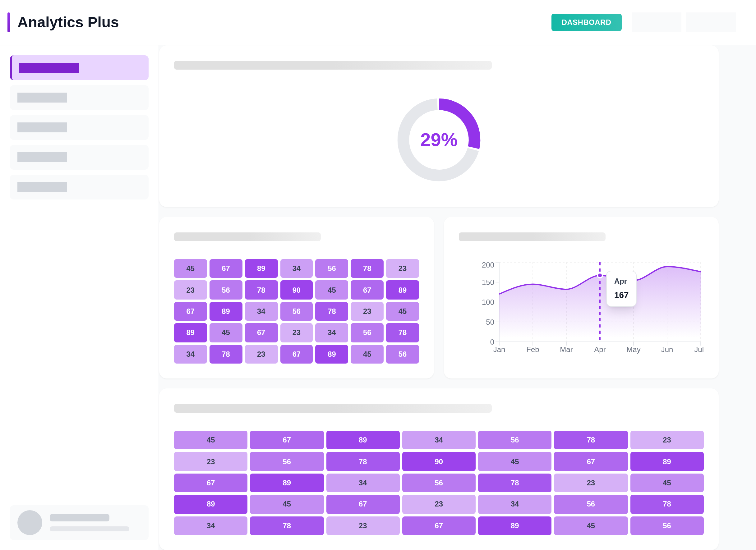The height and width of the screenshot is (550, 756).
Task: Click the Analytics Plus title
Action: 68,22
